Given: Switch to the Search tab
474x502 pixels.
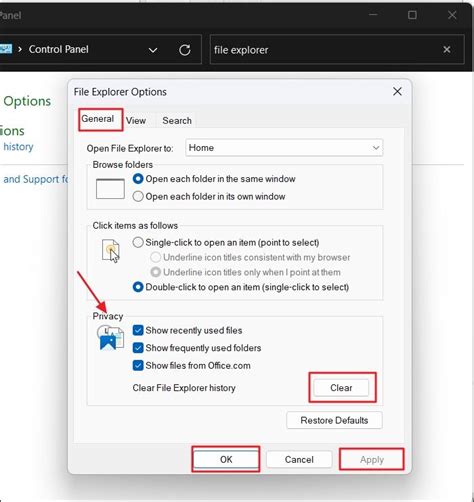Looking at the screenshot, I should pyautogui.click(x=177, y=121).
